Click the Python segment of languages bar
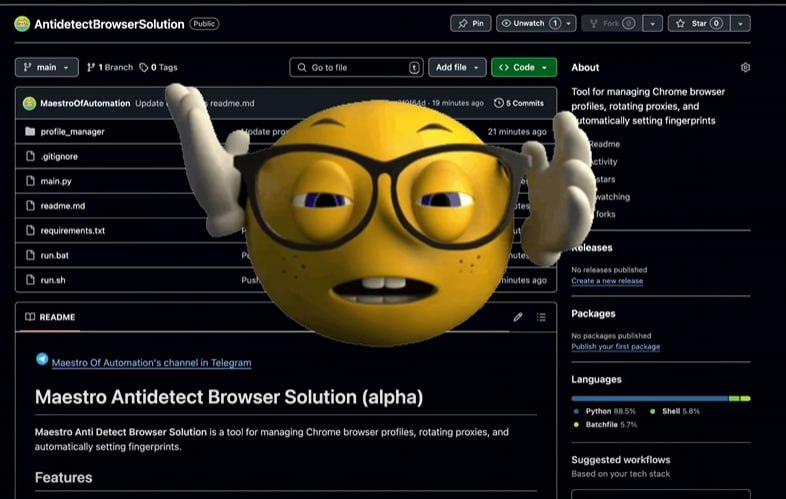The image size is (786, 499). coord(650,399)
